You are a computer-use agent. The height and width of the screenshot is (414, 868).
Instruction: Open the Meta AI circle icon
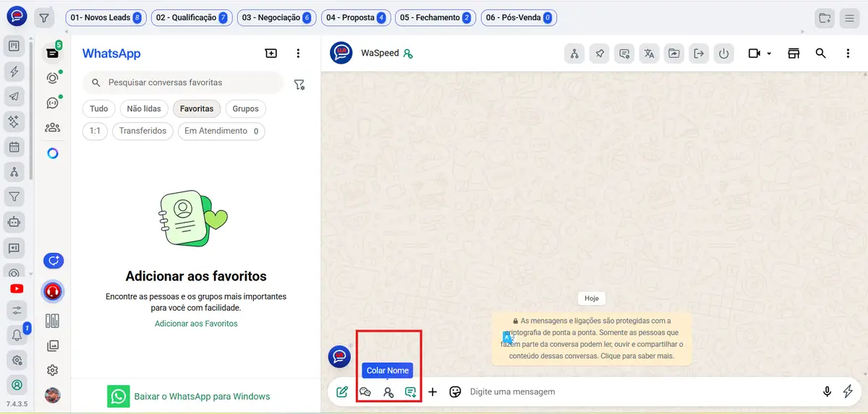pos(52,153)
